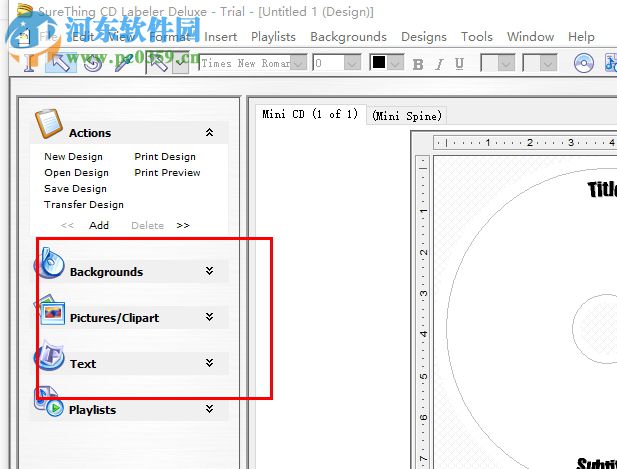Expand the Backgrounds panel

point(209,271)
